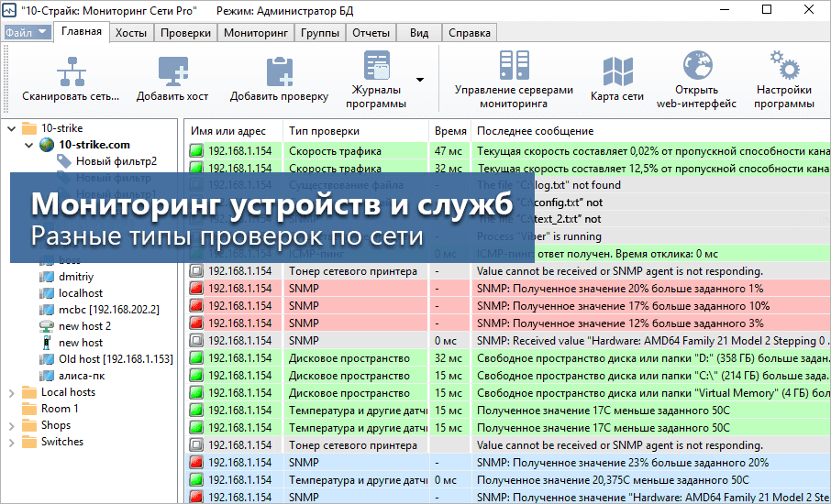The image size is (831, 504).
Task: Click the Сканировать сеть toolbar icon
Action: [x=71, y=71]
